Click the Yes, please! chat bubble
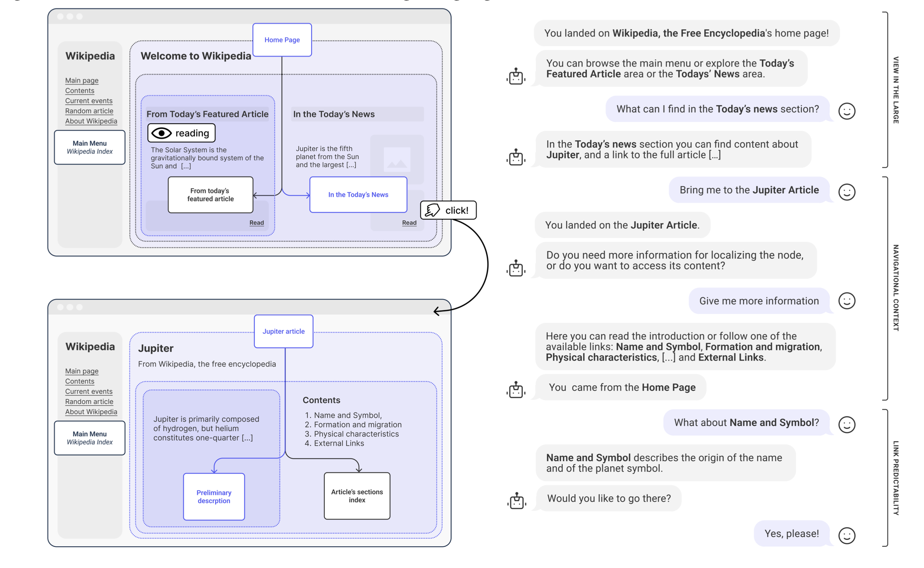924x568 pixels. (792, 534)
